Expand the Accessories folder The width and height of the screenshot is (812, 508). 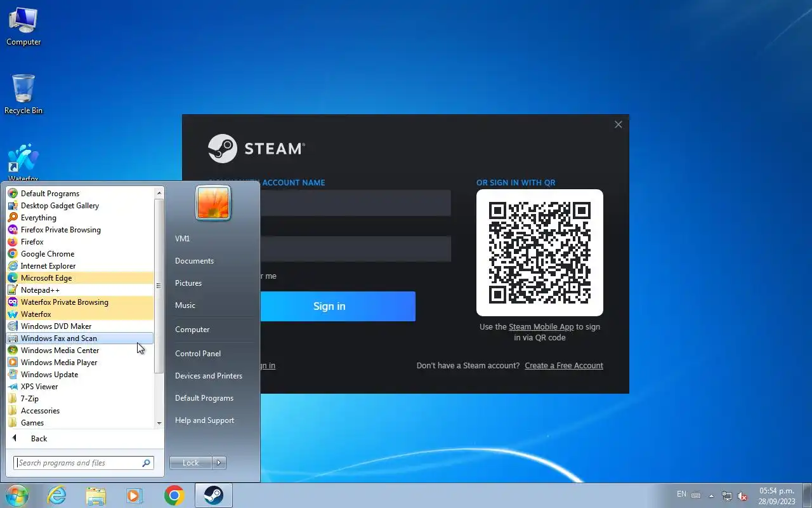coord(80,411)
